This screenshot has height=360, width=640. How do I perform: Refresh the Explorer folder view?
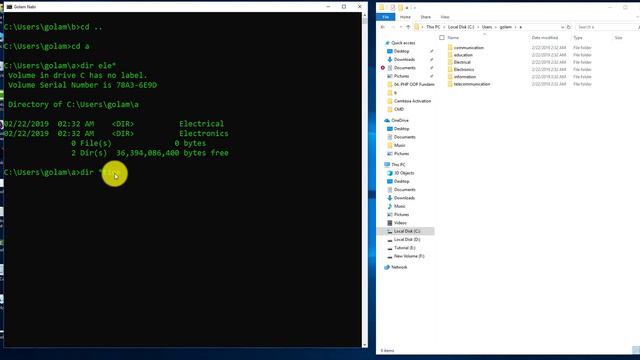coord(569,27)
